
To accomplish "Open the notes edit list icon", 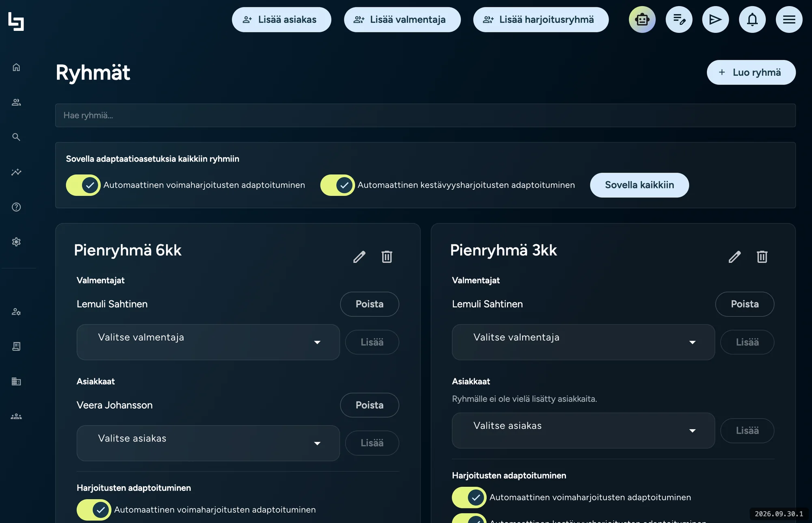I will [x=679, y=19].
